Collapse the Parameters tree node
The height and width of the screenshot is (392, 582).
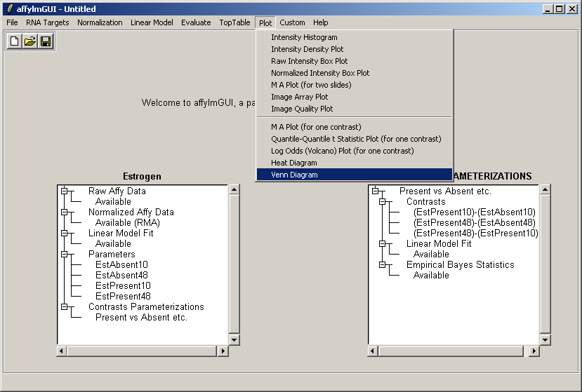coord(64,254)
